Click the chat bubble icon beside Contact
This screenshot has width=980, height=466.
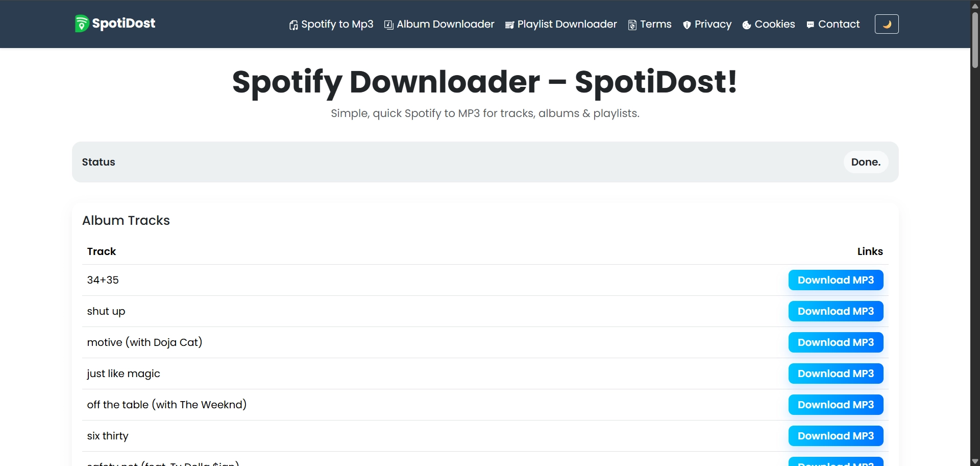coord(810,25)
